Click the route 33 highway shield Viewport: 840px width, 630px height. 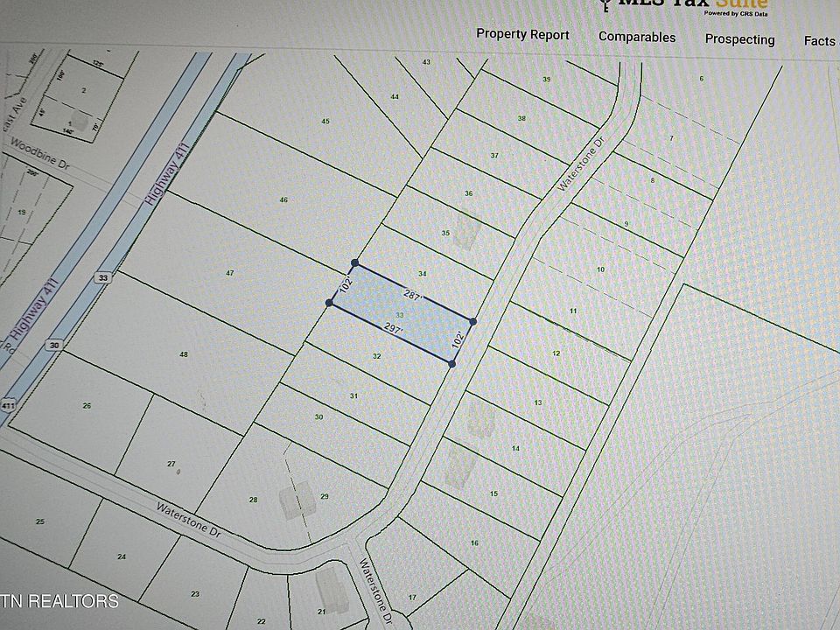click(x=103, y=277)
